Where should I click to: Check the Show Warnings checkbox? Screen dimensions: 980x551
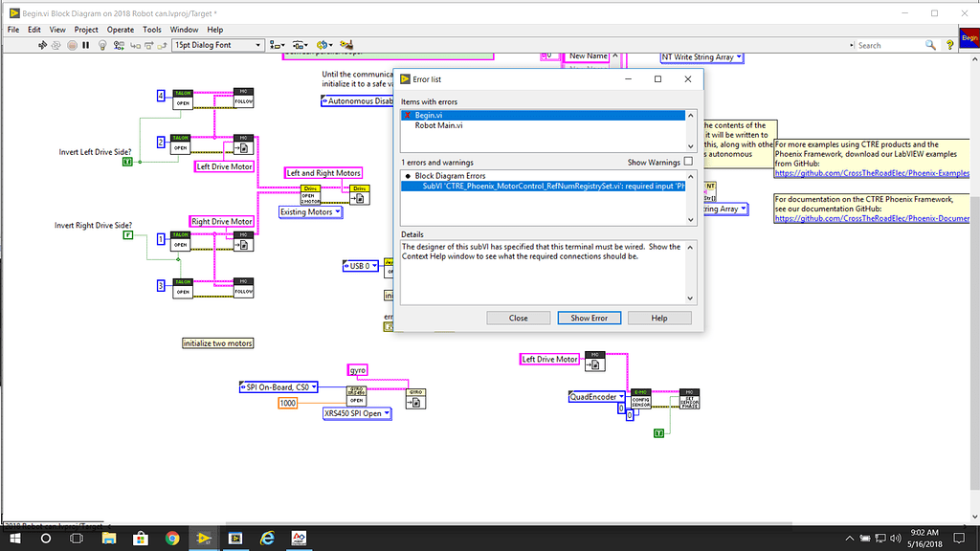(x=687, y=162)
